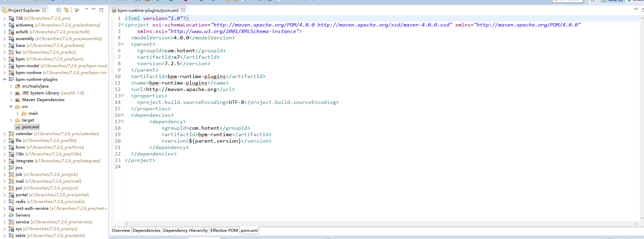Expand the target folder in tree
The image size is (644, 239).
(x=11, y=120)
